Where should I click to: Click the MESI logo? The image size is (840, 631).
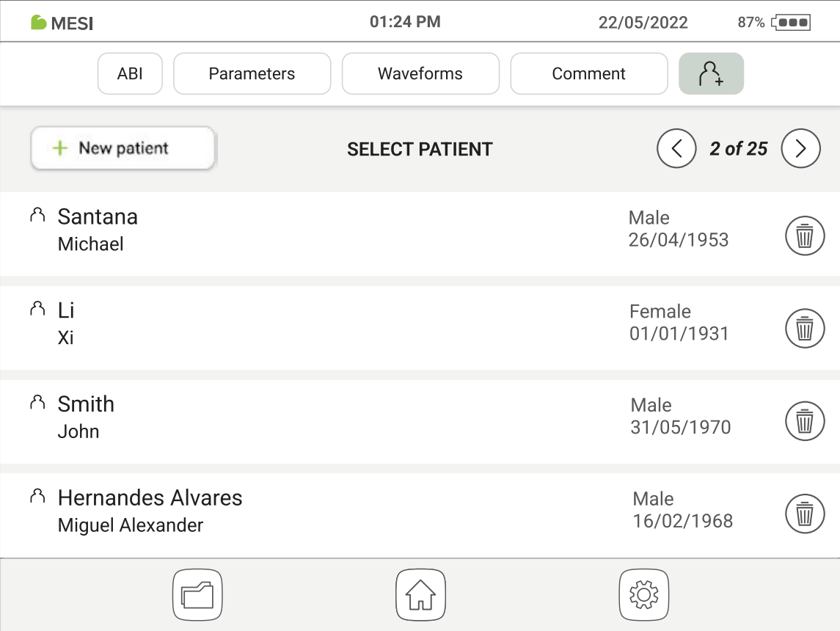(x=60, y=23)
